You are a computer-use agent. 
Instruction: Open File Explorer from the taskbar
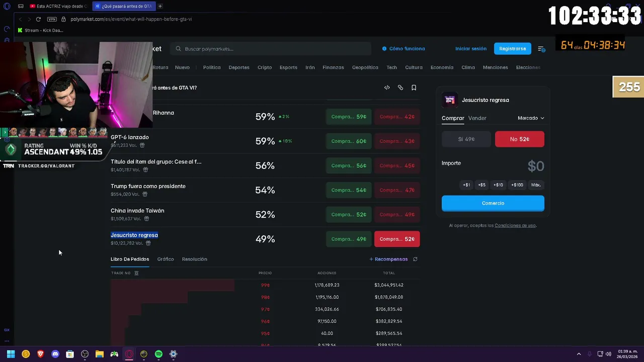click(x=100, y=354)
